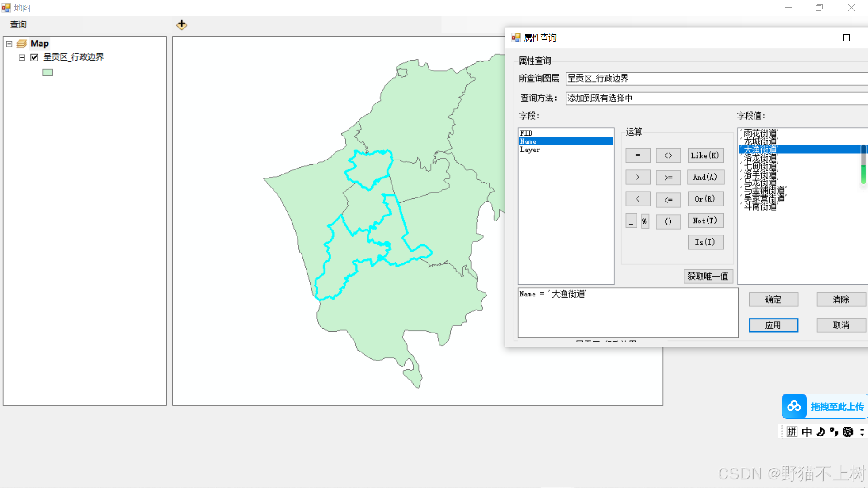868x488 pixels.
Task: Collapse the Map node in the layer tree
Action: 9,43
